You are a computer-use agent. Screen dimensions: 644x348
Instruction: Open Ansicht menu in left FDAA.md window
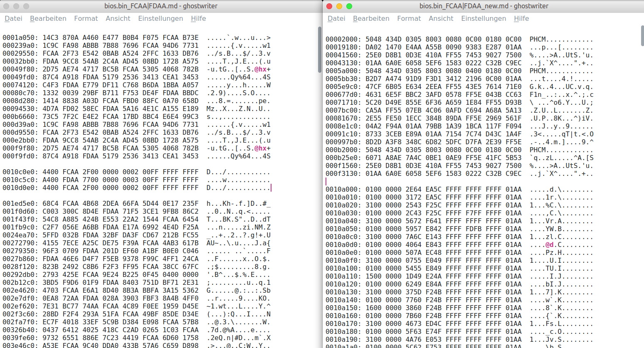[118, 18]
